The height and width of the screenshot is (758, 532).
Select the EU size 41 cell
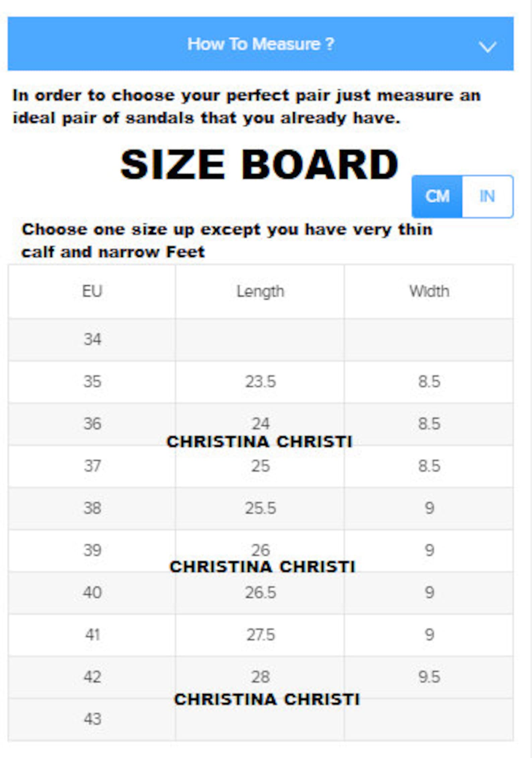(92, 635)
